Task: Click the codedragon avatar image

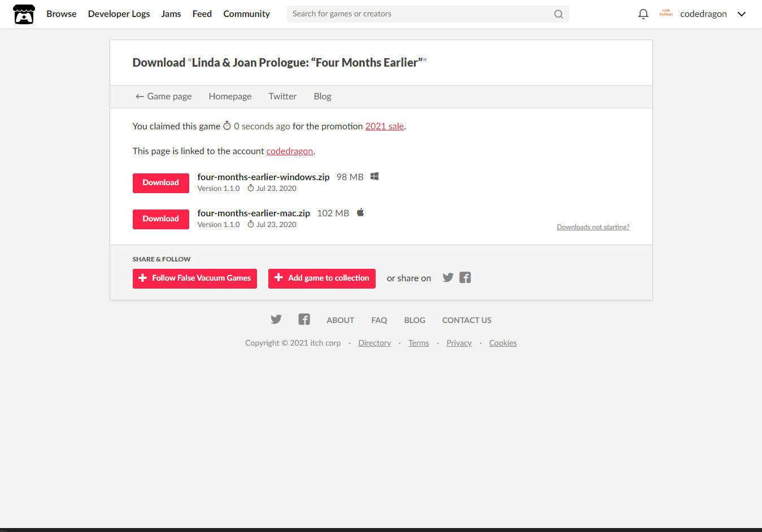Action: tap(666, 14)
